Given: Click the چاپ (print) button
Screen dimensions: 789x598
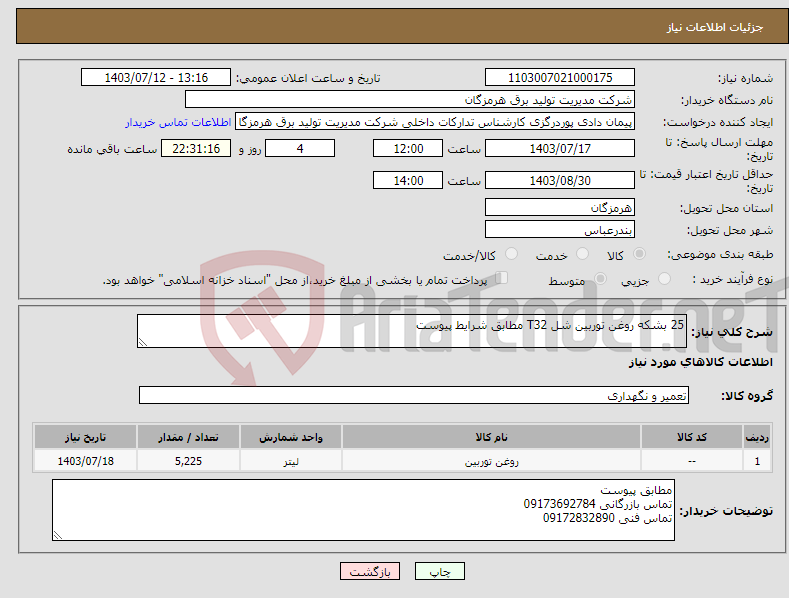Looking at the screenshot, I should tap(439, 571).
